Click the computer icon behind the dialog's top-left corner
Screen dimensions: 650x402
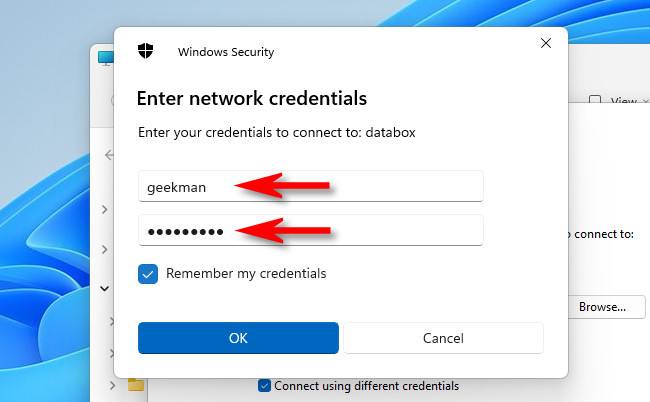104,58
